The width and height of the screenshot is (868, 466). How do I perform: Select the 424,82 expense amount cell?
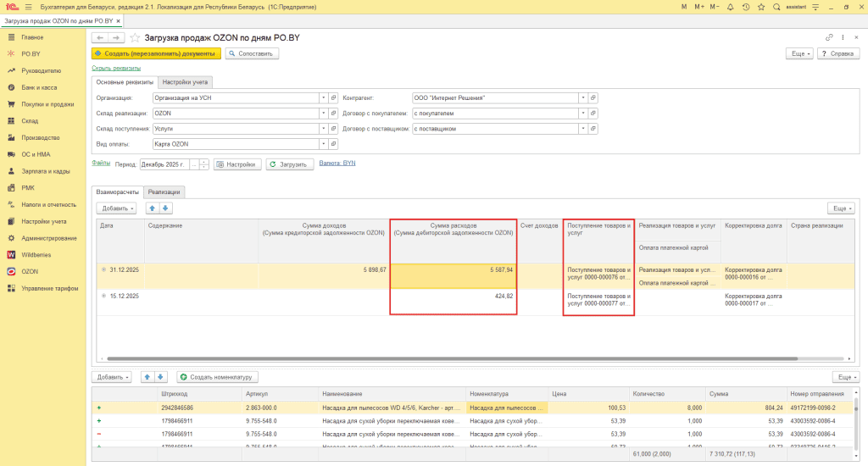453,302
